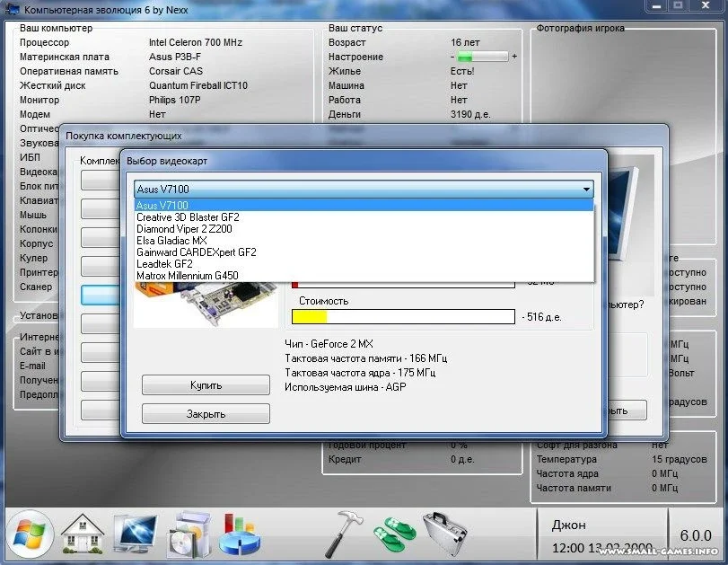Image resolution: width=728 pixels, height=565 pixels.
Task: Open the house icon in bottom toolbar
Action: click(x=82, y=534)
